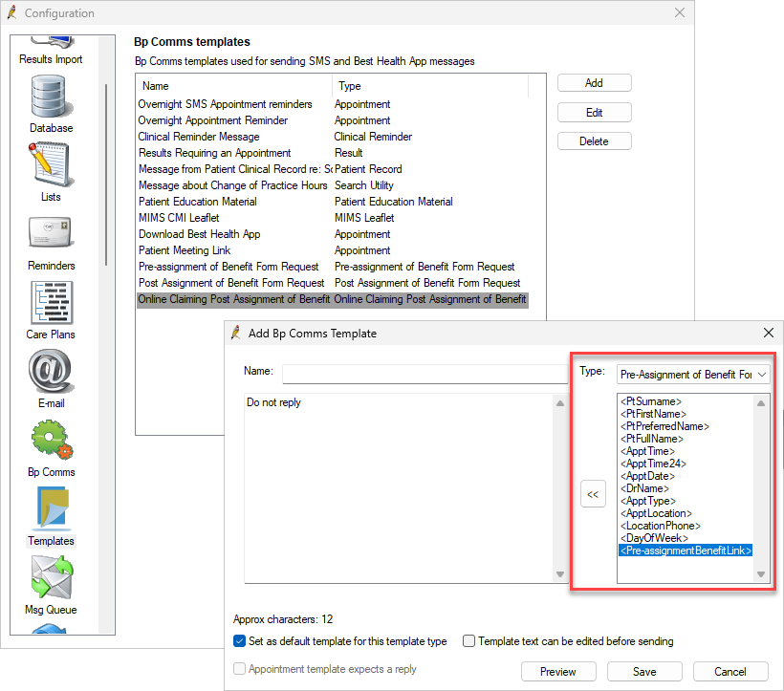Image resolution: width=784 pixels, height=691 pixels.
Task: Toggle Set as default template checkbox
Action: click(239, 641)
